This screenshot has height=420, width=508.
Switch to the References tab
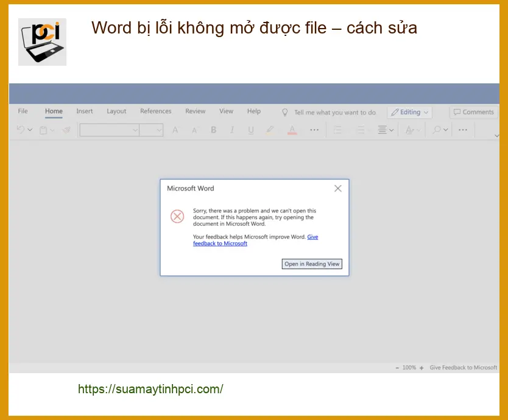point(156,111)
